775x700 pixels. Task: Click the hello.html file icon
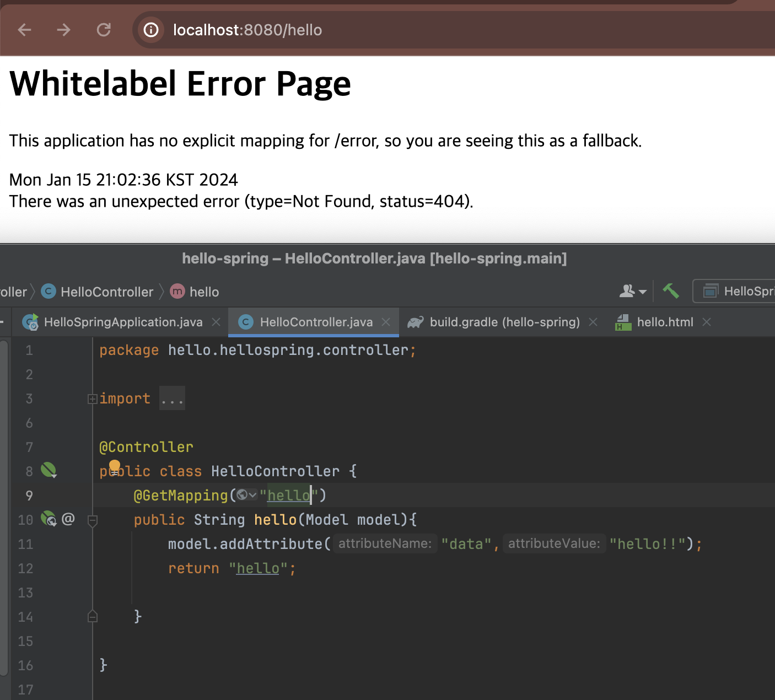click(x=623, y=322)
